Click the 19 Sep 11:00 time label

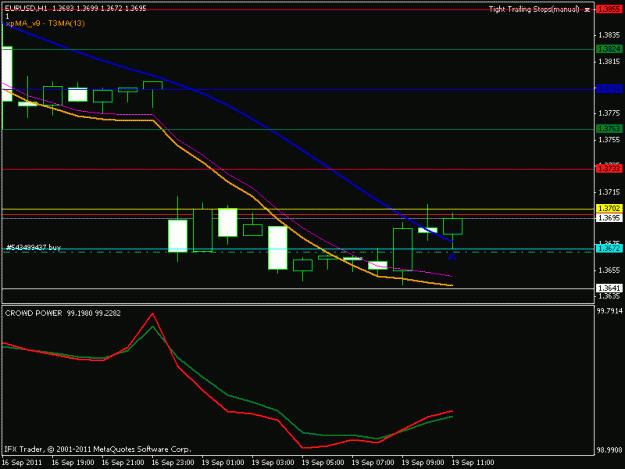point(473,462)
